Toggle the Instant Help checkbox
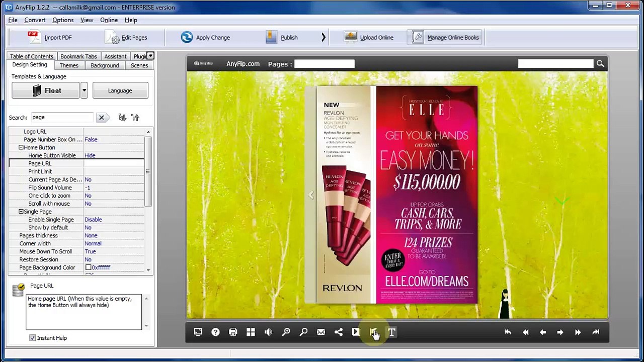644x362 pixels. click(x=33, y=338)
